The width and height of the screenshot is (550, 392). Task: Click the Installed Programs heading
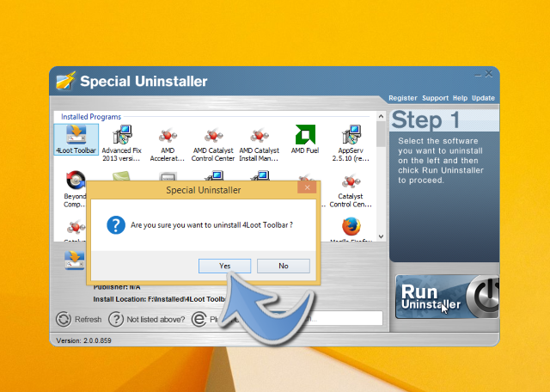click(x=91, y=117)
